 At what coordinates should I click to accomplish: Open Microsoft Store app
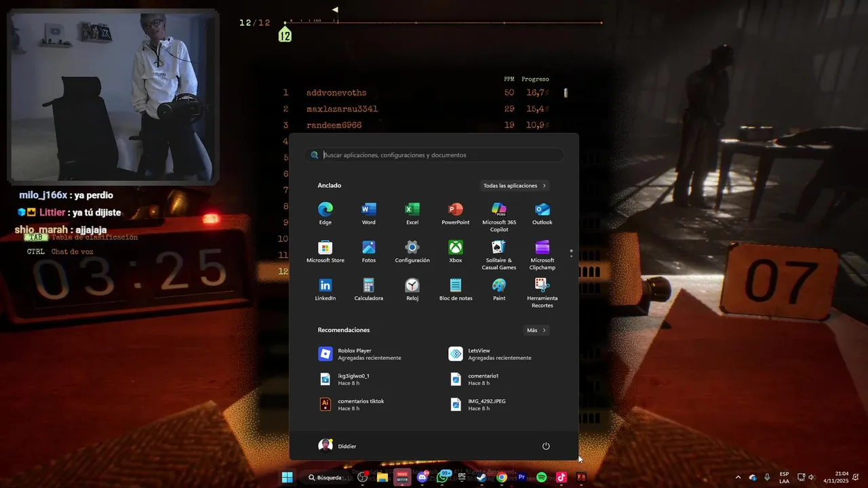[x=325, y=251]
